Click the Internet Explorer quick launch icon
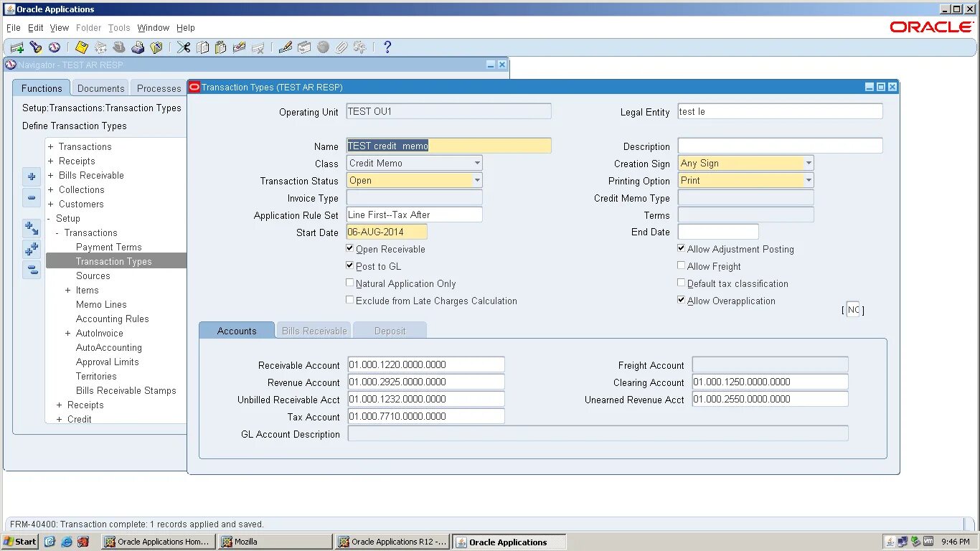The height and width of the screenshot is (551, 980). (67, 542)
